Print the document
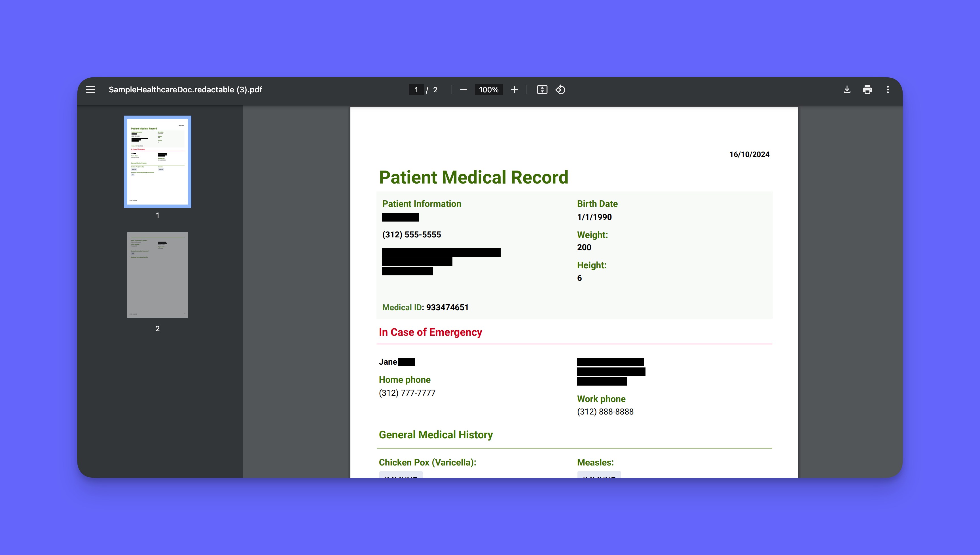This screenshot has height=555, width=980. 867,90
